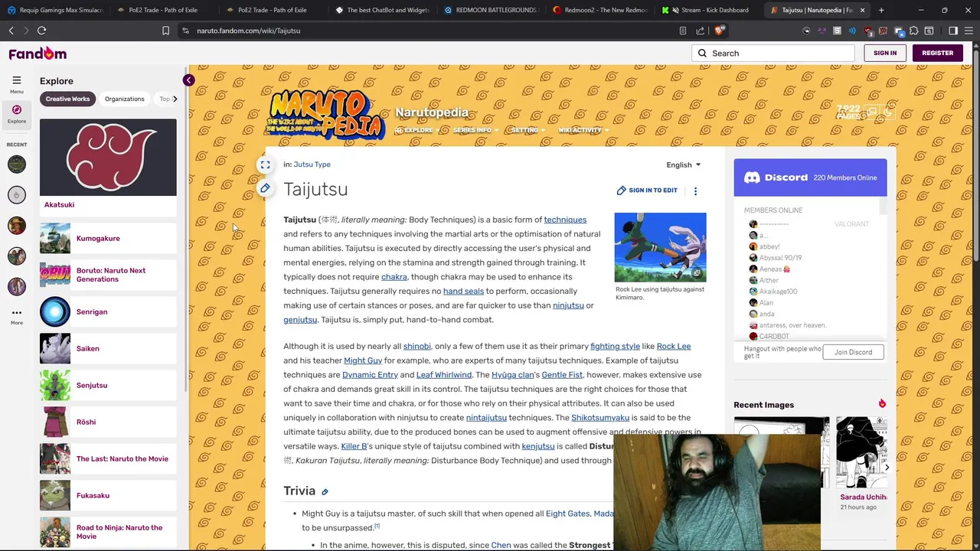Click the Join Discord button
Viewport: 980px width, 551px height.
[x=853, y=352]
